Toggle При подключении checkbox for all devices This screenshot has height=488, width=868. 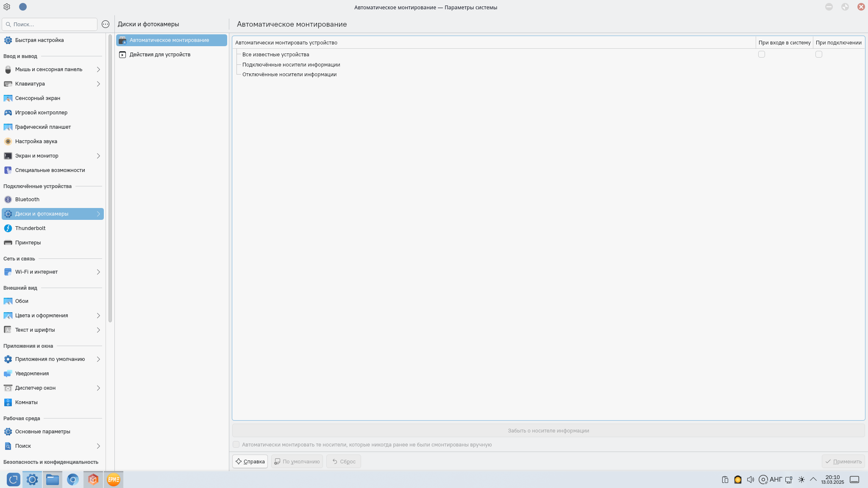(819, 54)
